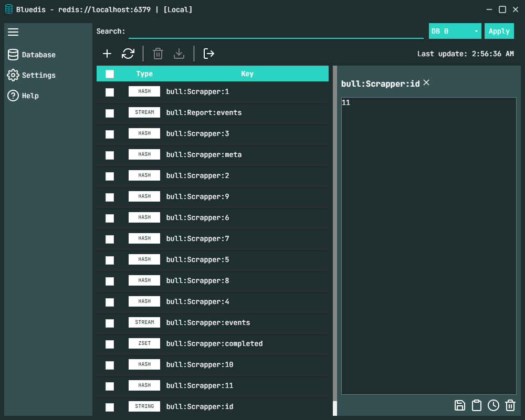
Task: Refresh the key list
Action: tap(128, 54)
